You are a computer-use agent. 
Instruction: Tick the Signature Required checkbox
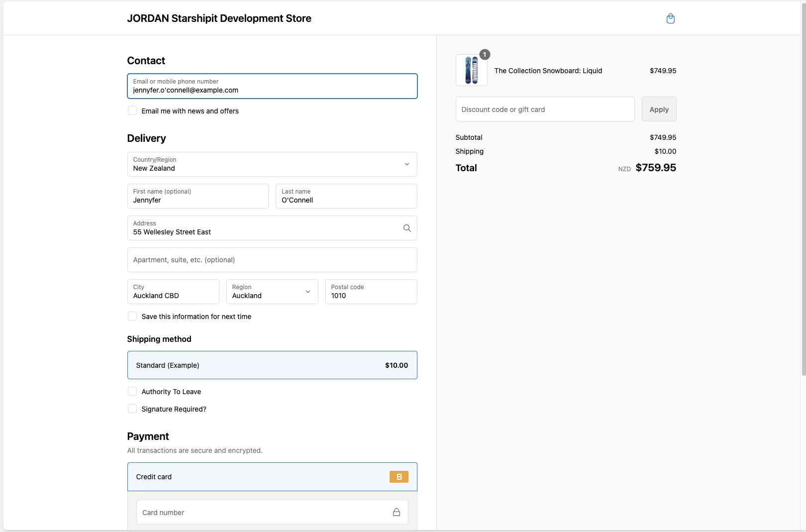pyautogui.click(x=132, y=409)
